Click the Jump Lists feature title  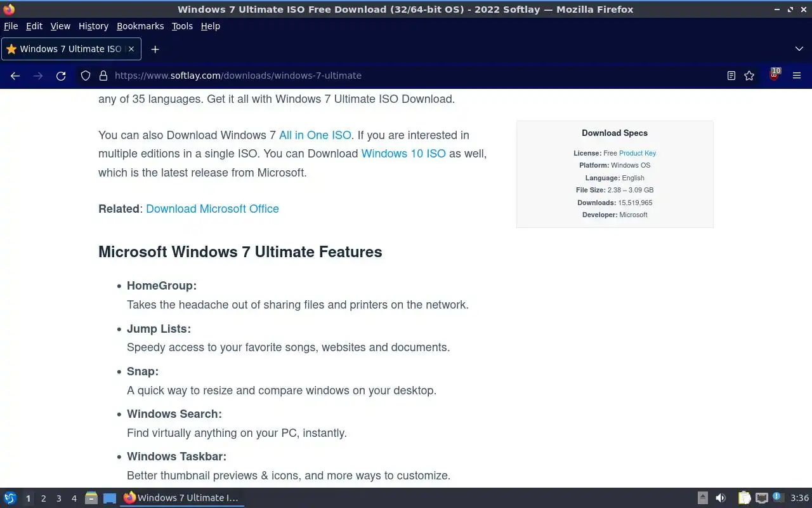159,329
